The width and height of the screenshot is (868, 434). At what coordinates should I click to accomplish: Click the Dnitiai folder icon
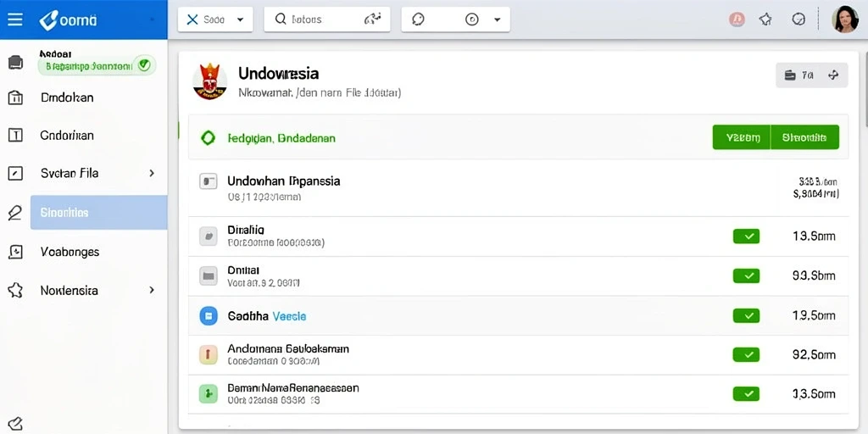point(209,275)
